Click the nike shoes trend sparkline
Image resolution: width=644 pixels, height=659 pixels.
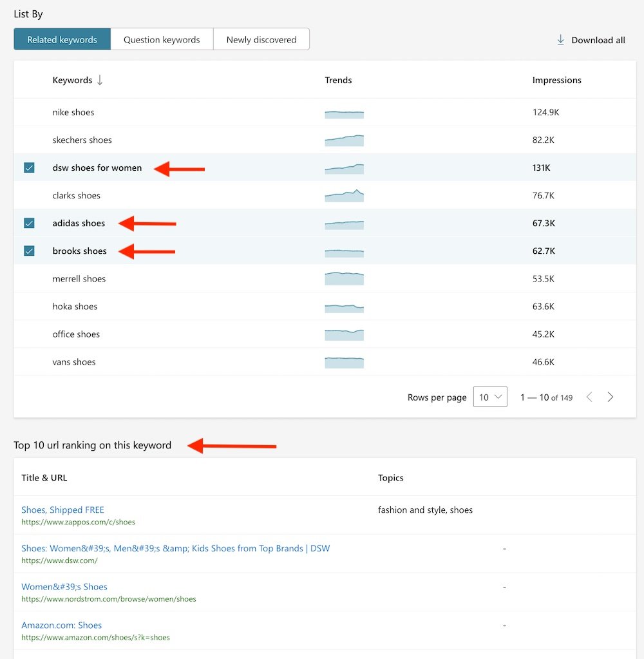[344, 114]
